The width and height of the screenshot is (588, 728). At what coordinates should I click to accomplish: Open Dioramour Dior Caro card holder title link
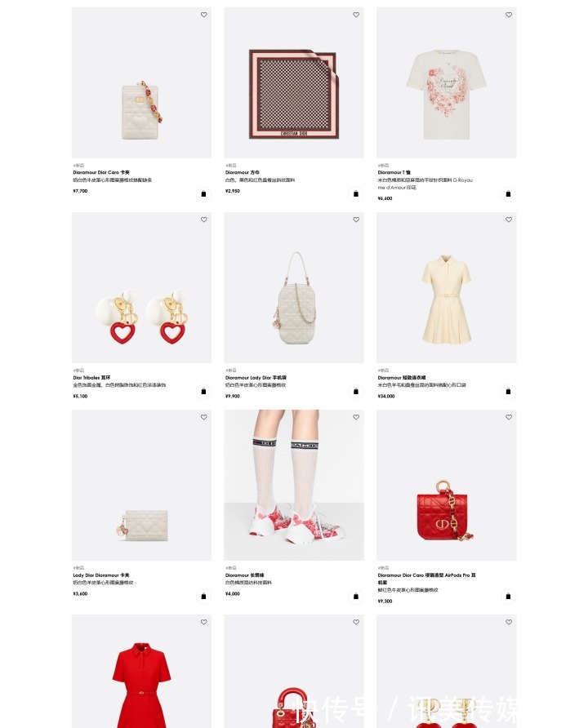click(101, 172)
